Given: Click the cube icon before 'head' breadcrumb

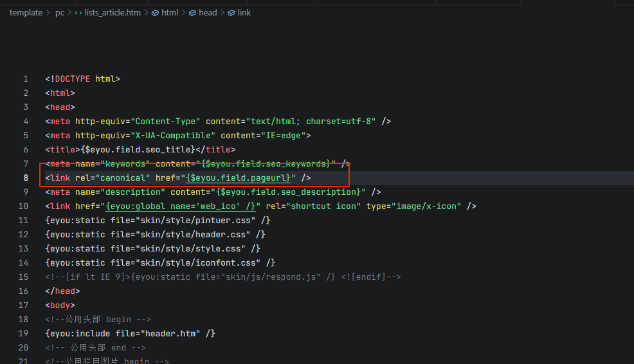Looking at the screenshot, I should point(192,13).
